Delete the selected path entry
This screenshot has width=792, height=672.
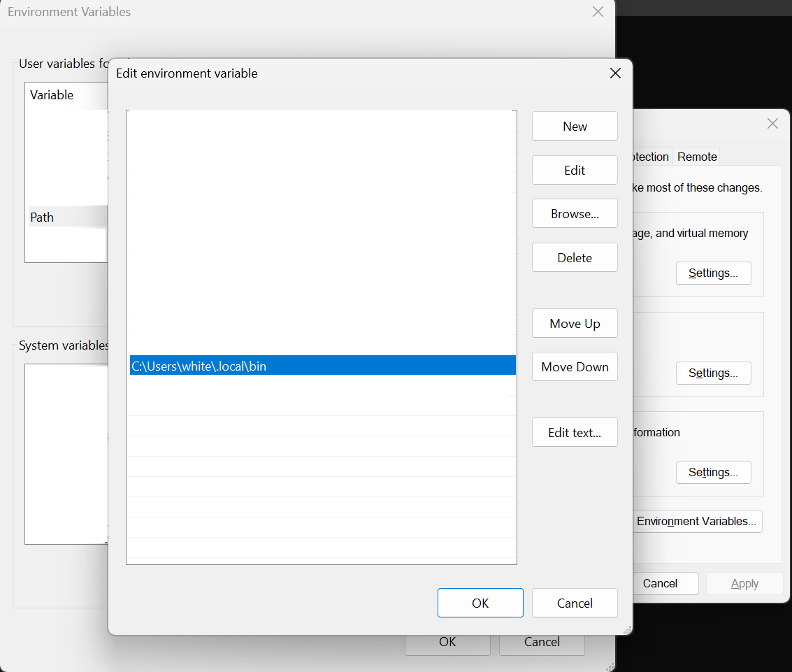[575, 257]
